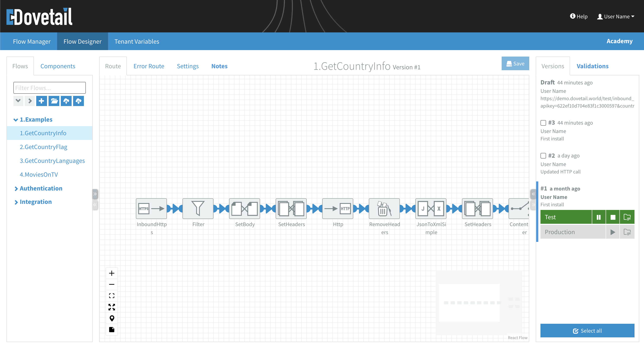
Task: Click the Select all button
Action: coord(587,331)
